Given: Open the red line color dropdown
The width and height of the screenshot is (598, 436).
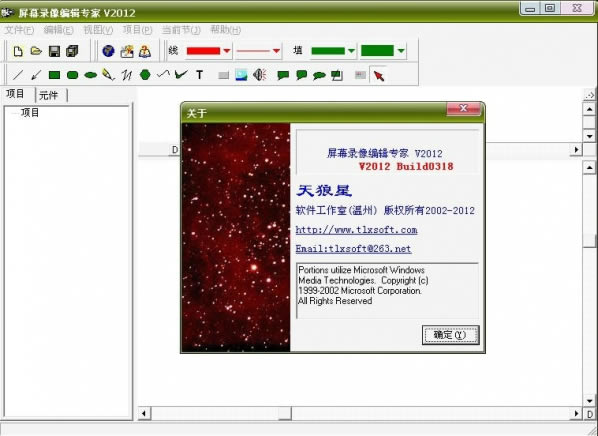Looking at the screenshot, I should click(227, 51).
